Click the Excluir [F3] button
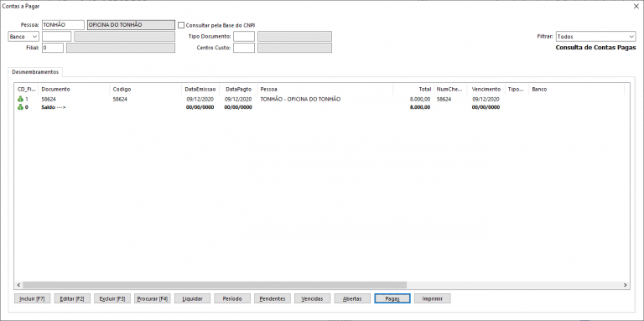 112,299
